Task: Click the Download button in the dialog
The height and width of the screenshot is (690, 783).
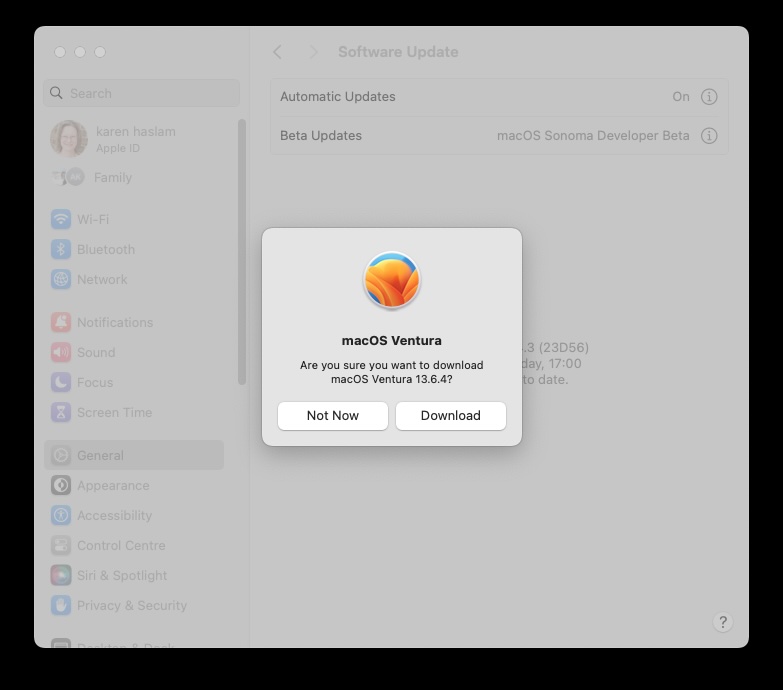Action: point(450,415)
